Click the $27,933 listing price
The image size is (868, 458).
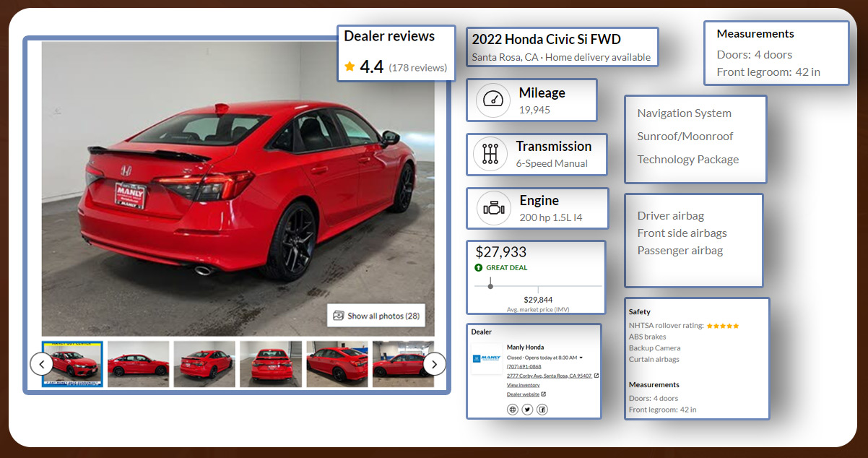coord(501,252)
